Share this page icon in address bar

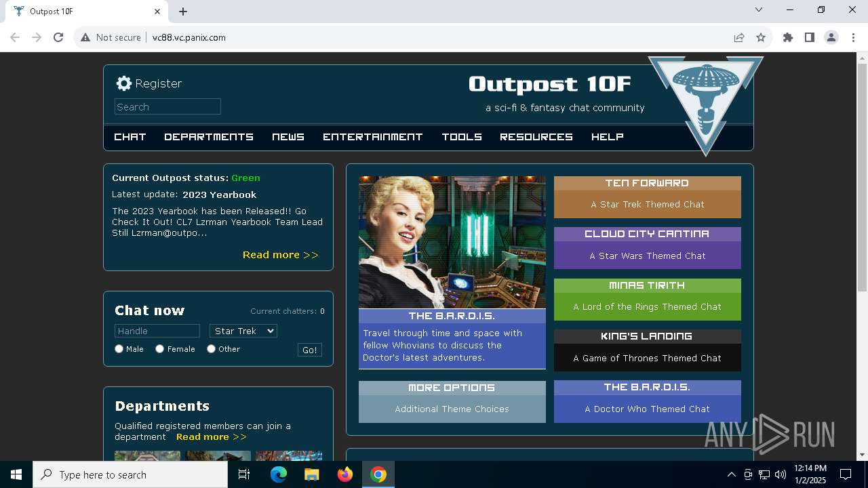click(739, 37)
